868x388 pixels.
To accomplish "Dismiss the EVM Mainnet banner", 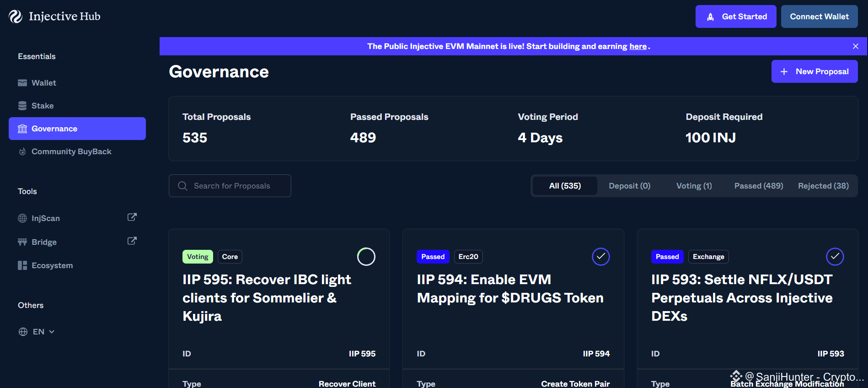I will click(x=855, y=46).
